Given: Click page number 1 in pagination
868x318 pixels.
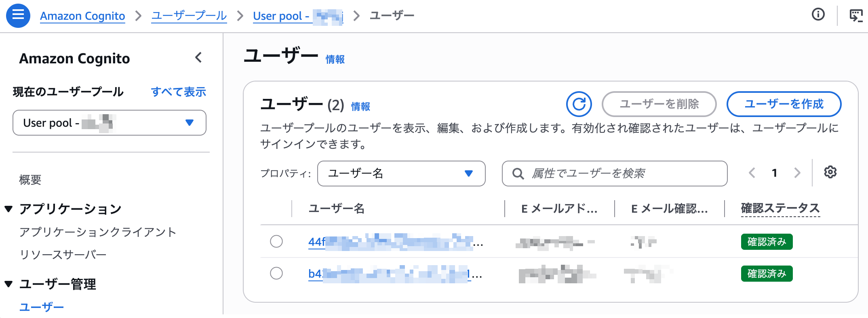Looking at the screenshot, I should (x=774, y=173).
